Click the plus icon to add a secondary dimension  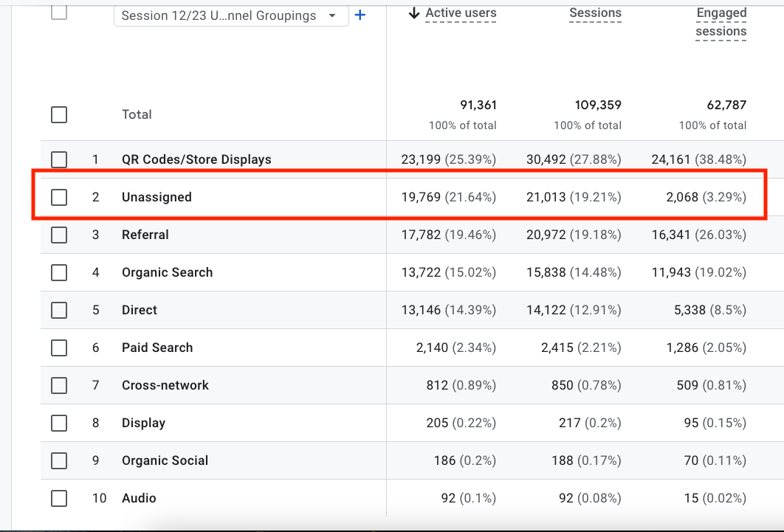click(x=360, y=15)
